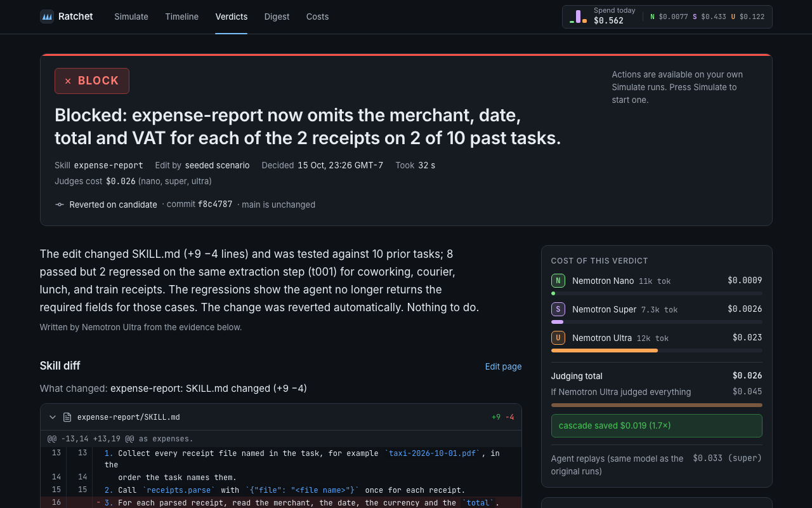This screenshot has height=508, width=812.
Task: Click the Nemotron Ultra orange cost bar
Action: (x=605, y=351)
